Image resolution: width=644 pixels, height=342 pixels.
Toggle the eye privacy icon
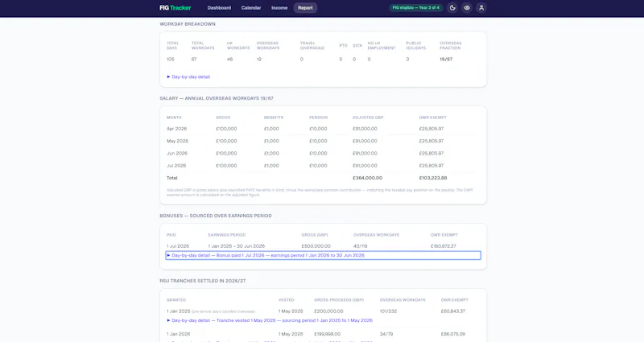point(467,8)
